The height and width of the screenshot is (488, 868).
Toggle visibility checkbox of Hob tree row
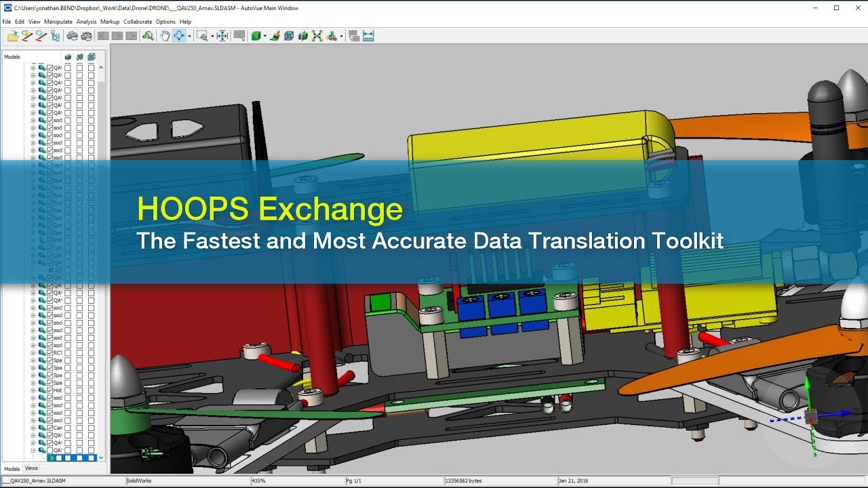coord(50,390)
